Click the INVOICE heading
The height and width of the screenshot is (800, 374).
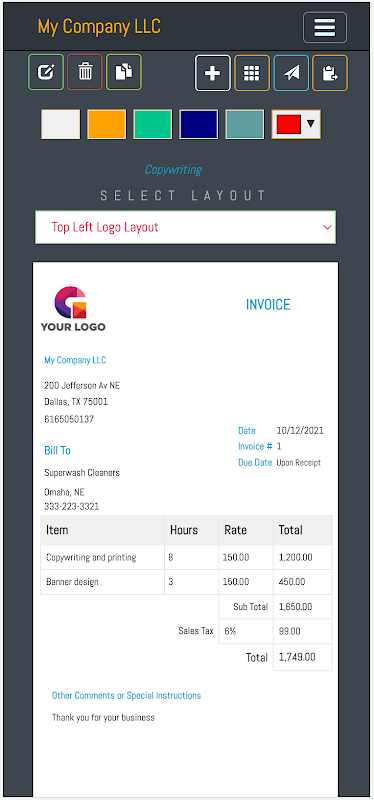click(268, 305)
